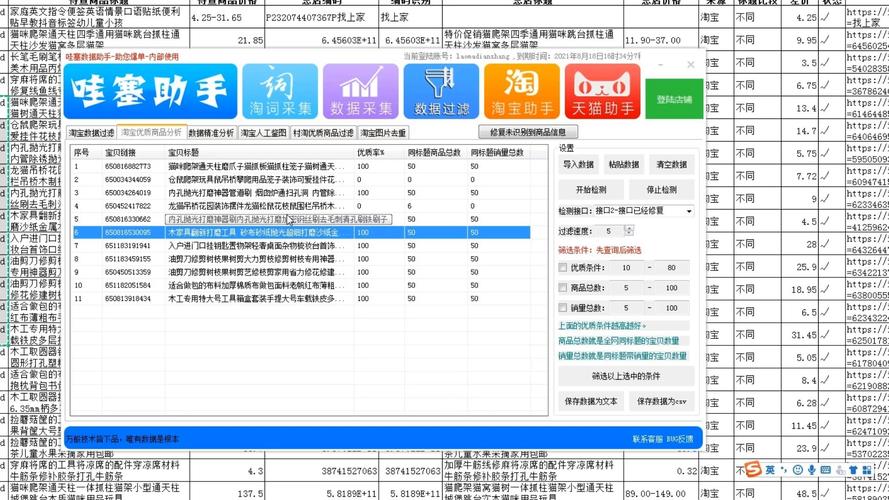Image resolution: width=889 pixels, height=500 pixels.
Task: Click 优质条件 maximum field showing 80
Action: [672, 268]
